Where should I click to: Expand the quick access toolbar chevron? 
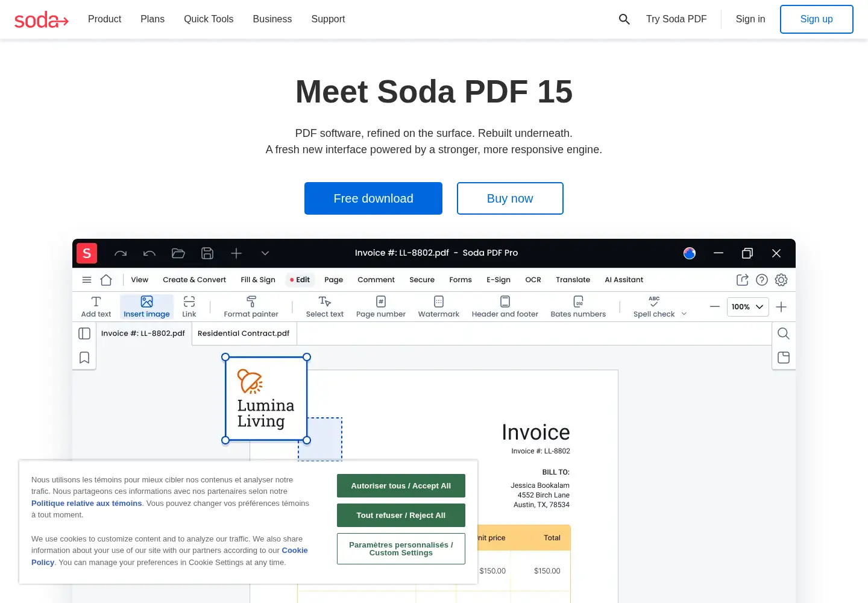point(265,253)
